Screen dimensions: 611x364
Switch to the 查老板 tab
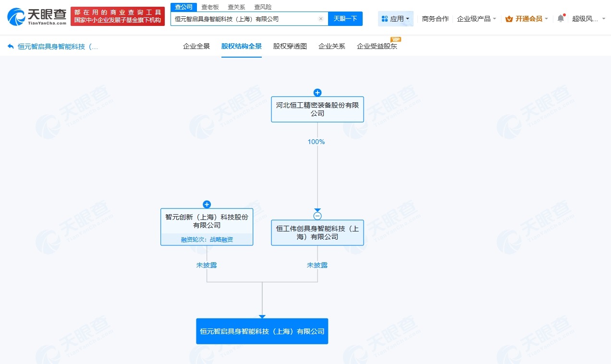[x=210, y=7]
